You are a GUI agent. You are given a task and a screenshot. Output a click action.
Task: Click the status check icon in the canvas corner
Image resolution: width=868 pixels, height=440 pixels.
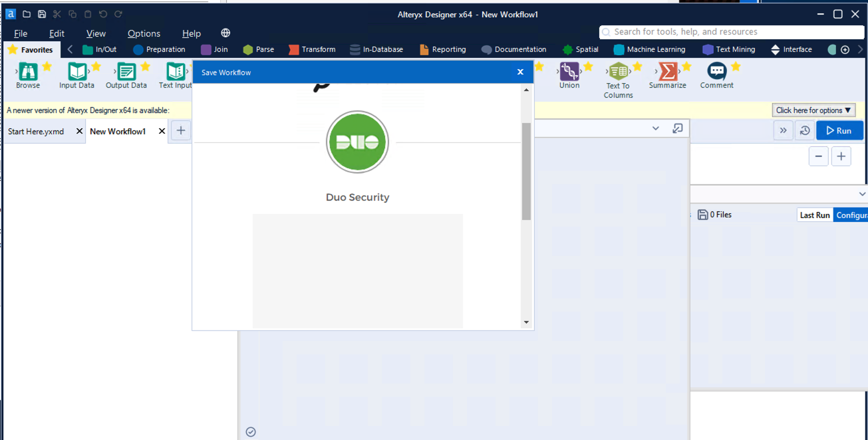[x=251, y=432]
